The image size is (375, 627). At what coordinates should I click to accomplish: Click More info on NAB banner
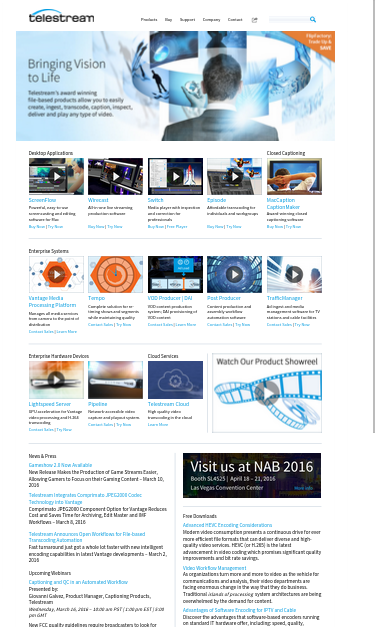pos(303,488)
